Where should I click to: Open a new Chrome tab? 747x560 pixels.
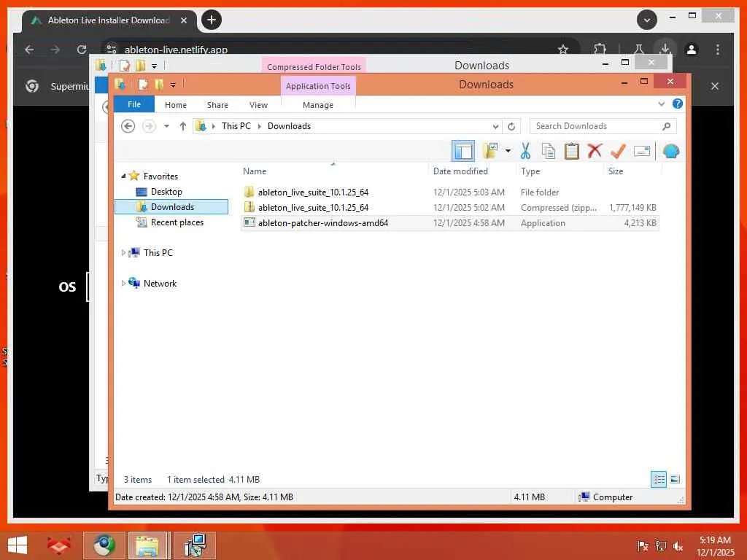[212, 20]
